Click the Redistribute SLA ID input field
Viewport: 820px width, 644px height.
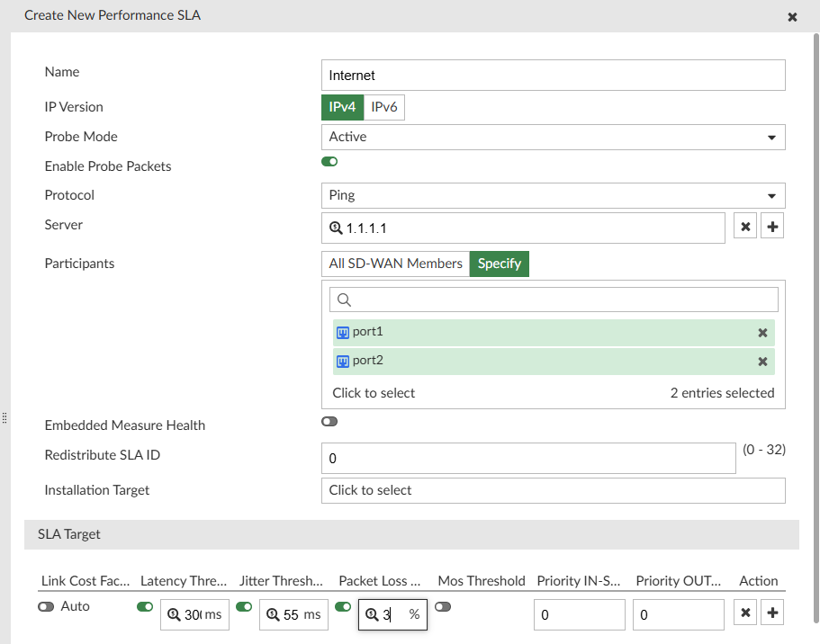(529, 458)
